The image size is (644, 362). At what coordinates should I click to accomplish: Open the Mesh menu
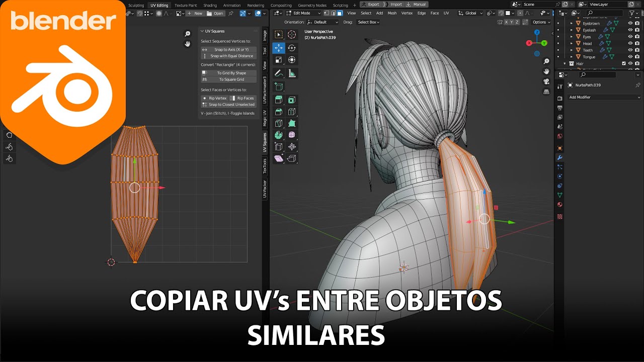click(x=392, y=13)
